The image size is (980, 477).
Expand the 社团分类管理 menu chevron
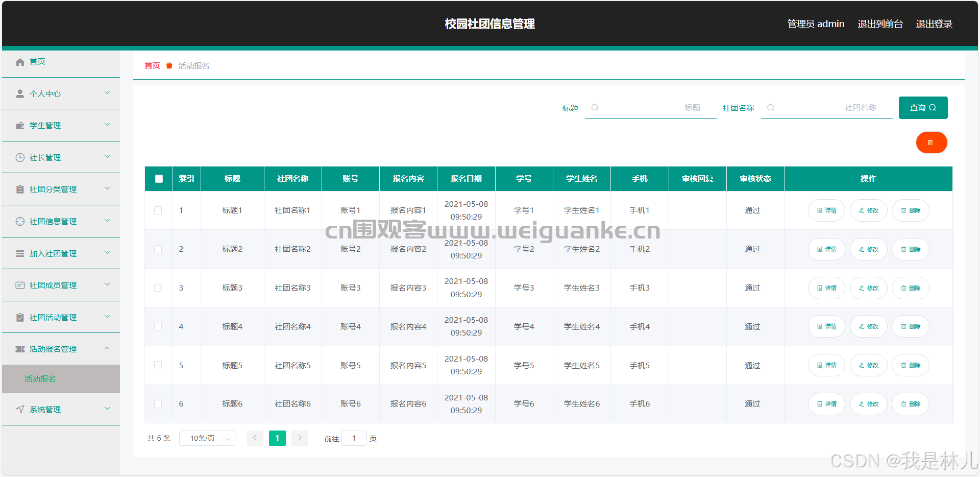pyautogui.click(x=107, y=188)
